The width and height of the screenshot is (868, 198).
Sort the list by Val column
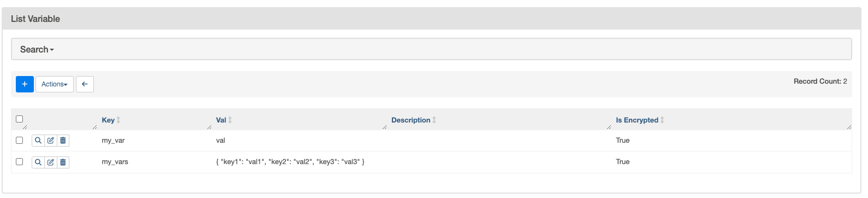coord(221,120)
